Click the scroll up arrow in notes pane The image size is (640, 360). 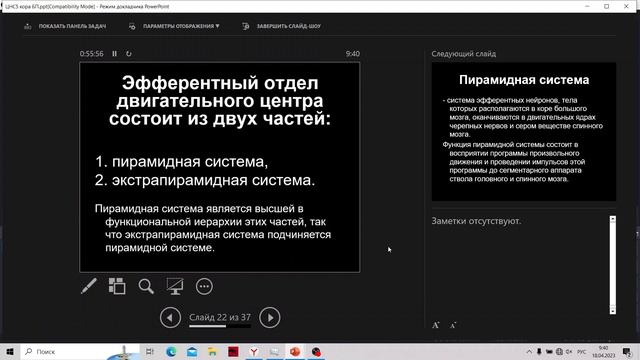[x=613, y=219]
